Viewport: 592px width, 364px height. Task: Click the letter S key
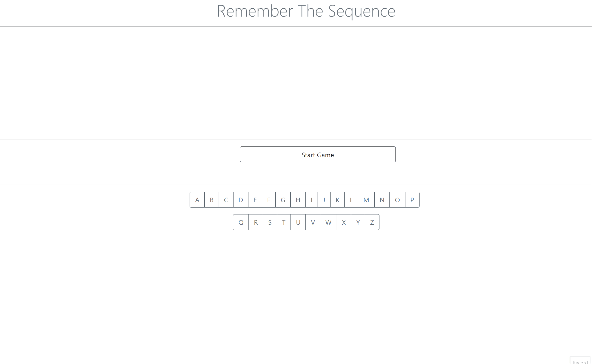(270, 222)
